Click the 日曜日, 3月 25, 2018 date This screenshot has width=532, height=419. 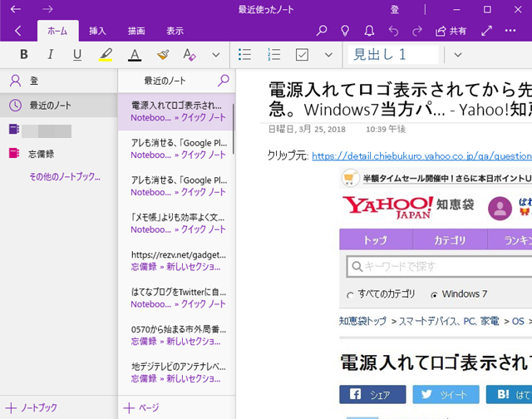[x=307, y=129]
